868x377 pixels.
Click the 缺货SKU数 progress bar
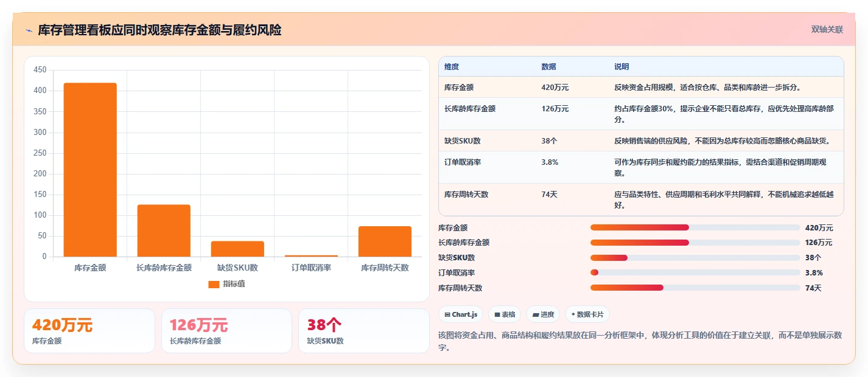tap(695, 258)
